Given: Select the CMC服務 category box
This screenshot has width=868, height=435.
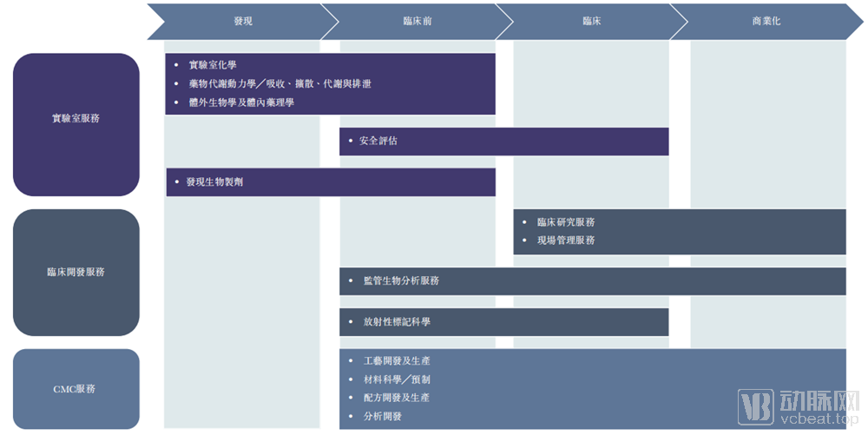Looking at the screenshot, I should click(76, 389).
